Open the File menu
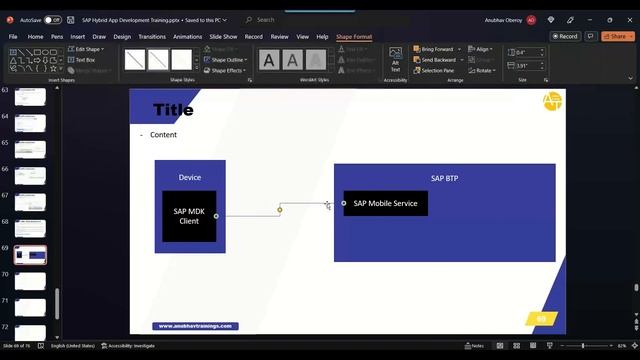Viewport: 640px width, 360px height. [13, 37]
